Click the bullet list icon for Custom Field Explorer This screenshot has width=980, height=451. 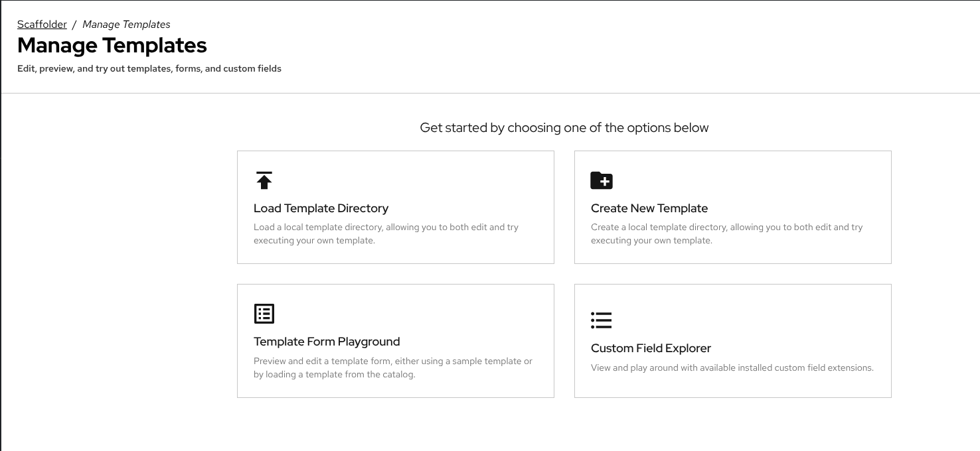tap(602, 320)
